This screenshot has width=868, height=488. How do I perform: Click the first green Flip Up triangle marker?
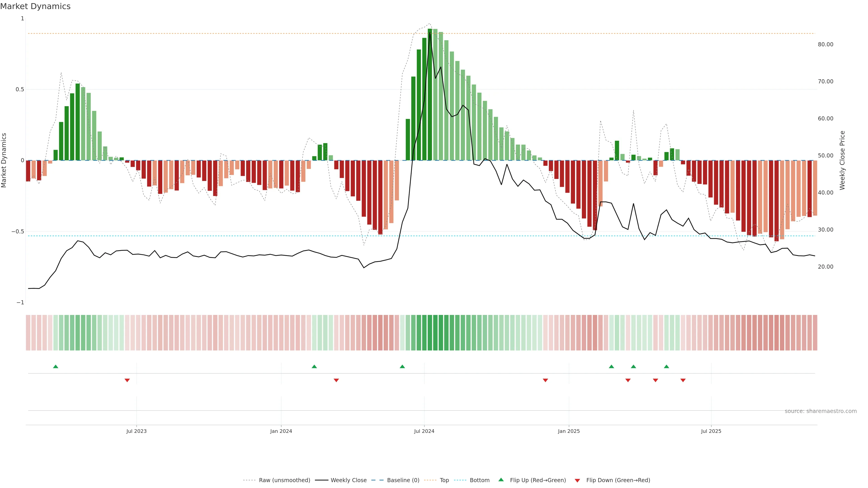[56, 366]
